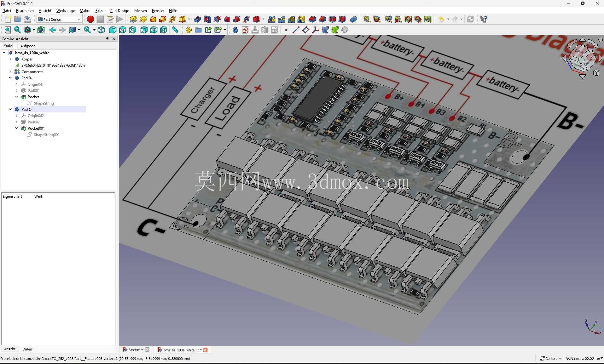Click the Refresh recompute icon
Screen dimensions: 604x364
click(x=470, y=19)
